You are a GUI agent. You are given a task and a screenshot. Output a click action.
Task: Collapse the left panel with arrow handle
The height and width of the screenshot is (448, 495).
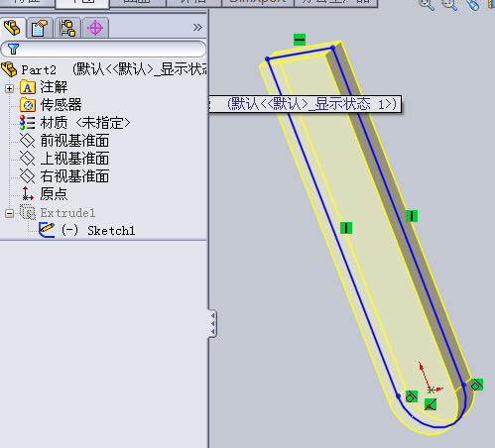pos(212,324)
